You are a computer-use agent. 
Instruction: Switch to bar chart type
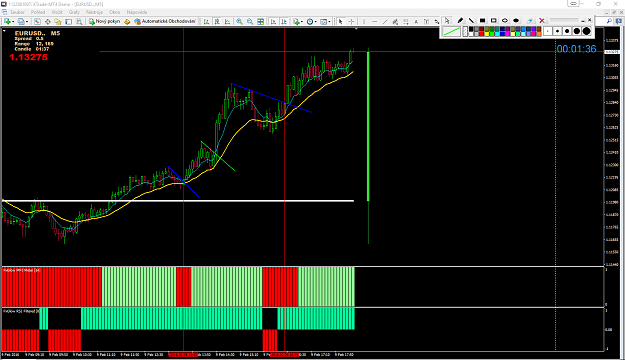pyautogui.click(x=206, y=22)
